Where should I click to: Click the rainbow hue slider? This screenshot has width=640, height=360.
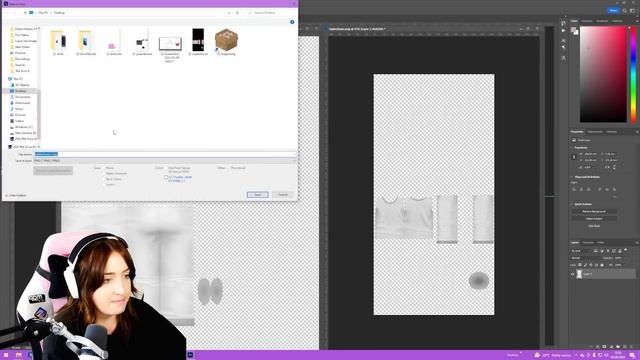633,74
